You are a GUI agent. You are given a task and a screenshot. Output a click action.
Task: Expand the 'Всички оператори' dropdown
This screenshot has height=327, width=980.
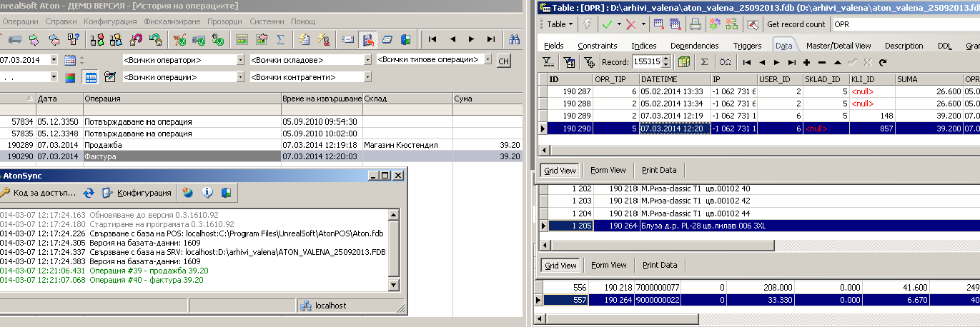[x=239, y=60]
